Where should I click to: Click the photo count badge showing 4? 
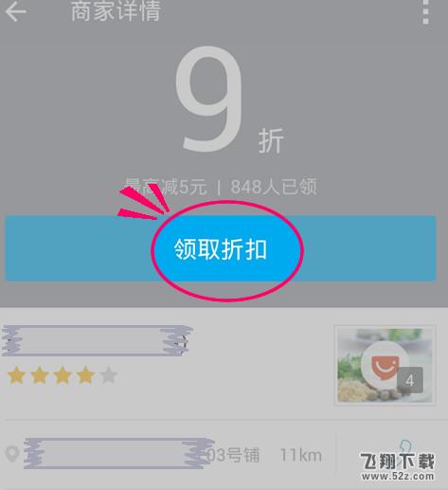[x=409, y=380]
